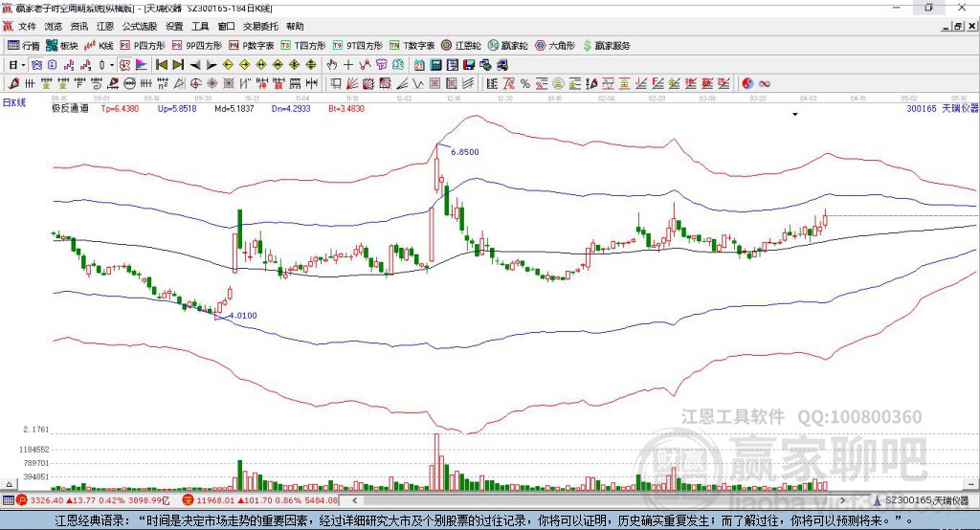980x530 pixels.
Task: Expand the 日 period dropdown arrow
Action: click(23, 65)
